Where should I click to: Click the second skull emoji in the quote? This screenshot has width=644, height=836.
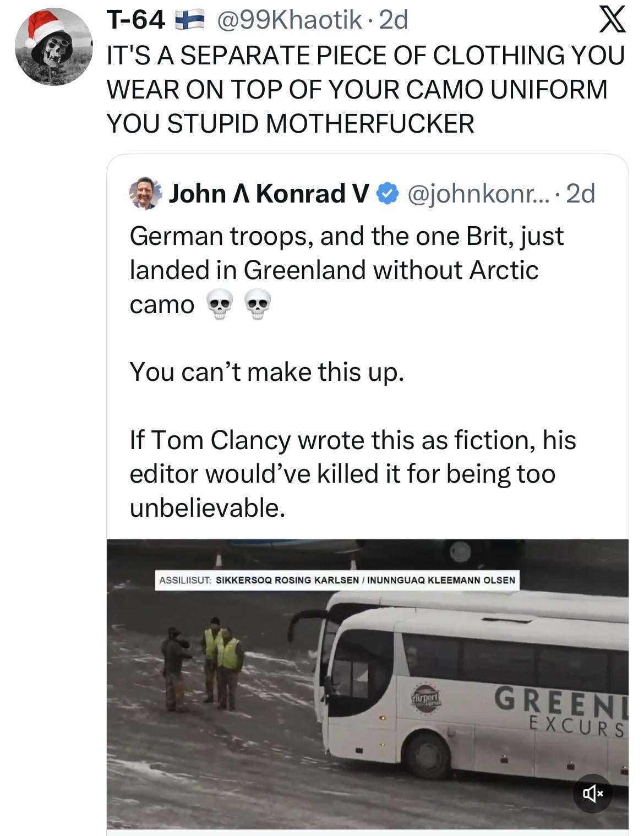257,304
